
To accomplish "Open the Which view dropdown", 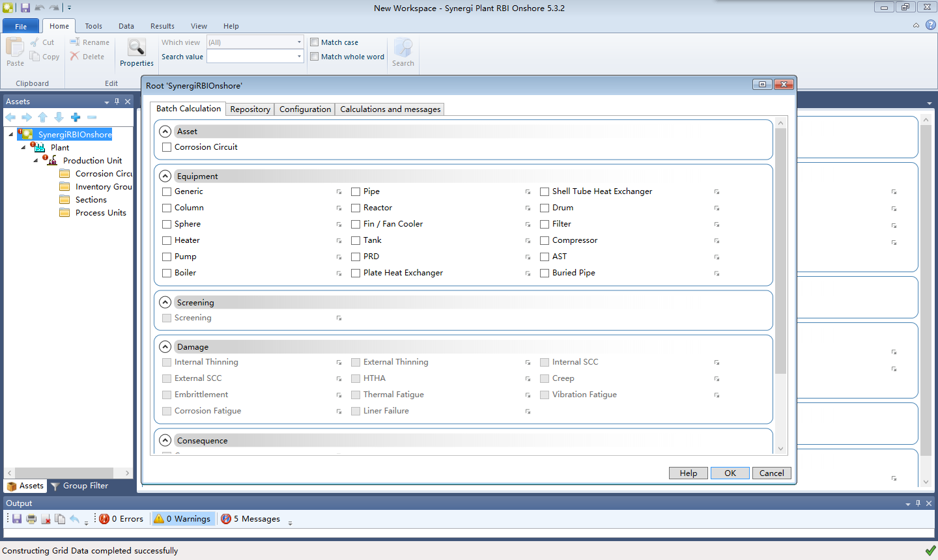I will (300, 42).
